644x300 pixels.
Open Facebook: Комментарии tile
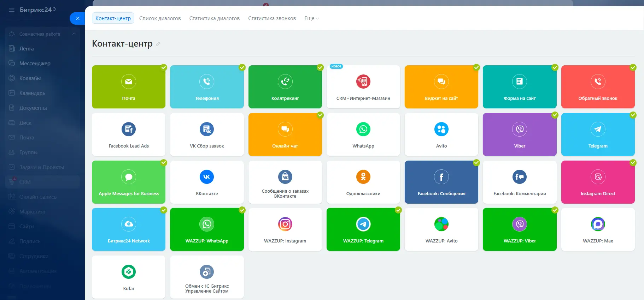tap(520, 182)
